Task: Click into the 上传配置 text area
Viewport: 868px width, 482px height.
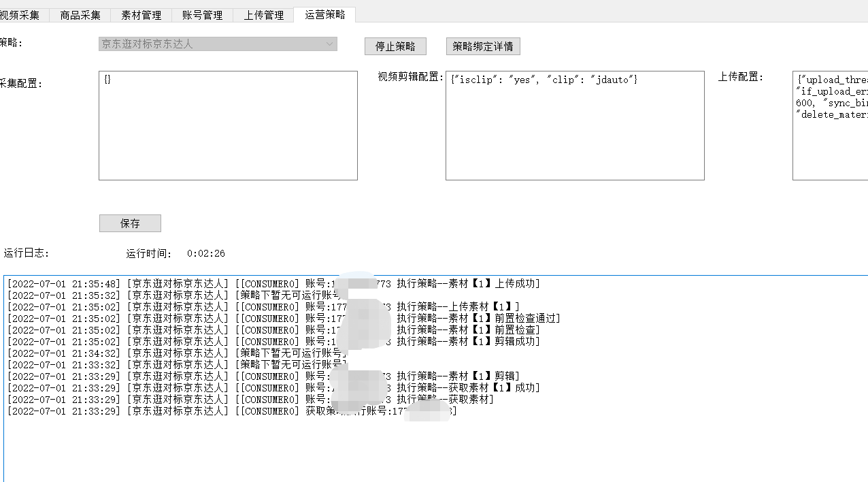Action: (x=830, y=125)
